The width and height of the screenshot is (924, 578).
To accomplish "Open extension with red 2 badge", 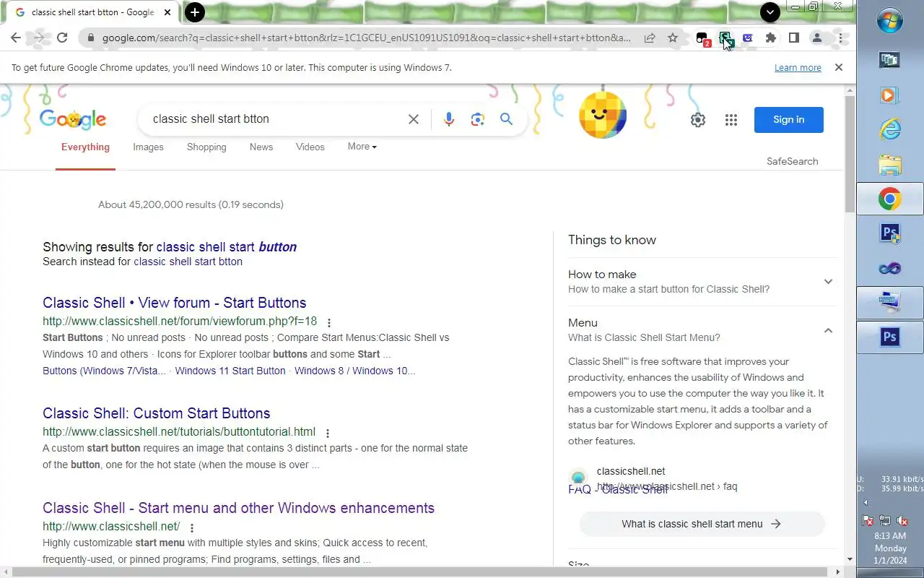I will pyautogui.click(x=702, y=38).
